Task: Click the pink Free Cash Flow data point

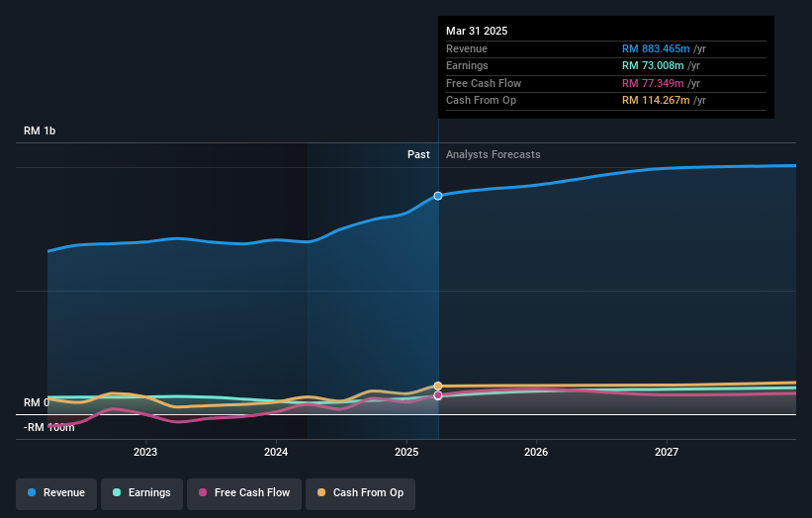Action: click(438, 395)
